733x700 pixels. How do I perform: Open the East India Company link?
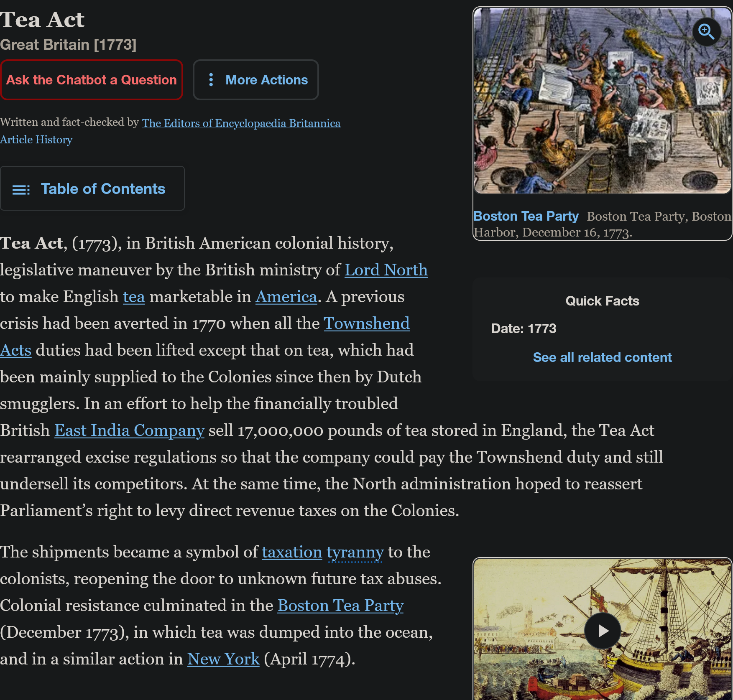coord(129,430)
